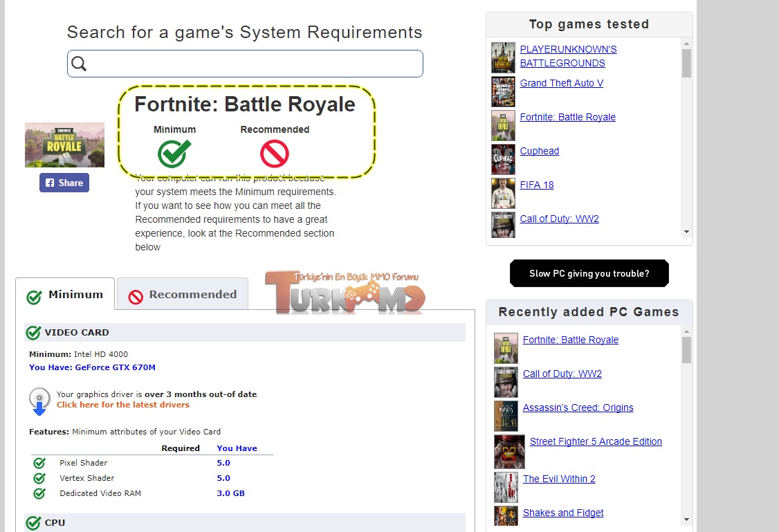Click Recently added list scroll up arrow
The image size is (779, 532).
point(686,331)
